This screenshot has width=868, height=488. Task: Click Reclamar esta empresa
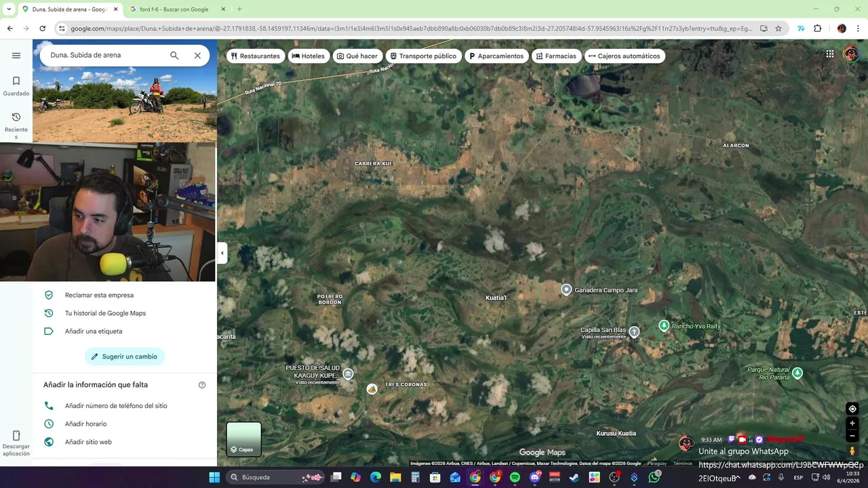pyautogui.click(x=99, y=295)
